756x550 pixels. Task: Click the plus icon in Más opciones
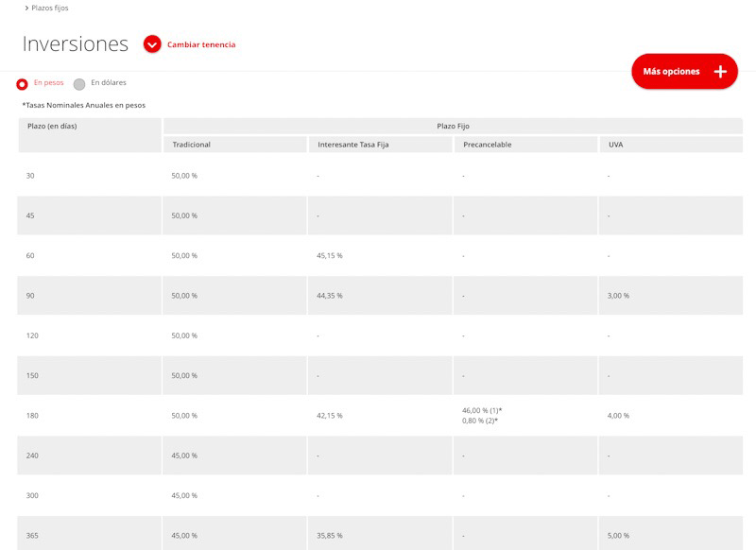tap(719, 72)
